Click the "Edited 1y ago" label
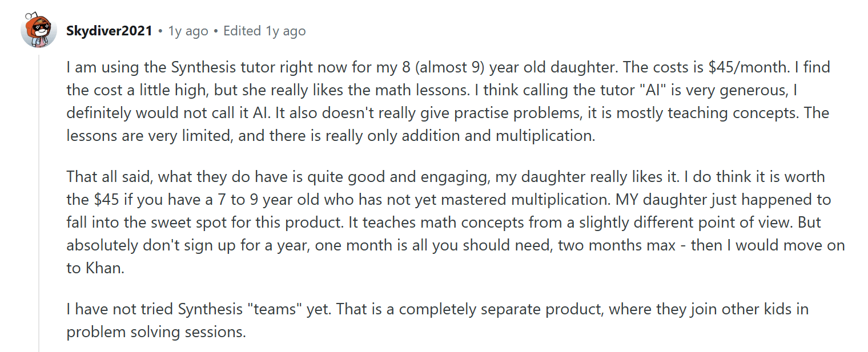The height and width of the screenshot is (352, 868). click(x=264, y=31)
